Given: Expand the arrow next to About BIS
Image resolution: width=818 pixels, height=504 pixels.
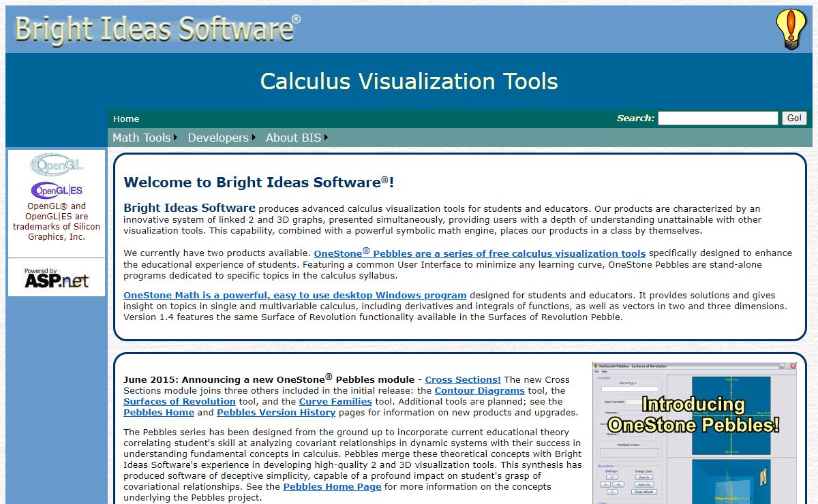Looking at the screenshot, I should click(327, 138).
